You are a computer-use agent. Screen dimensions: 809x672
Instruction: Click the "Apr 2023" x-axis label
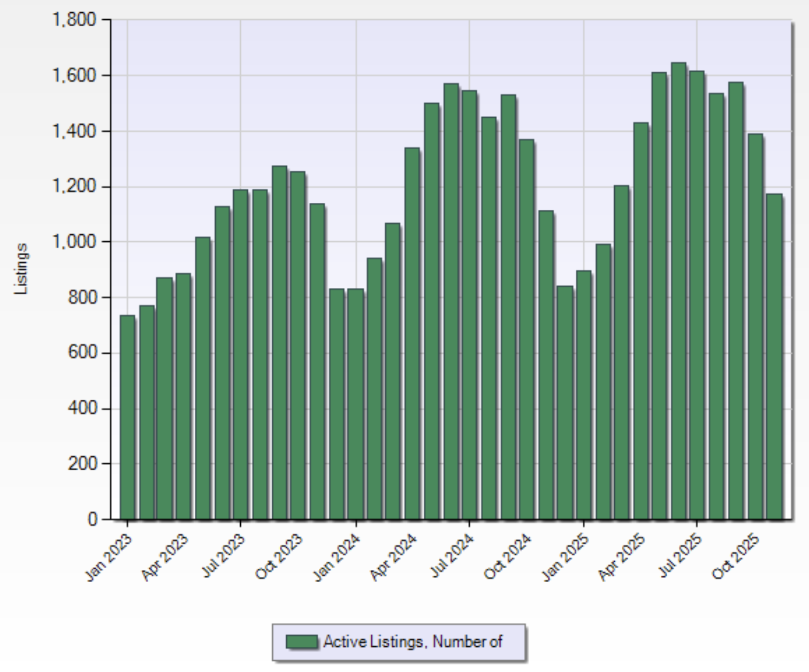pos(165,558)
